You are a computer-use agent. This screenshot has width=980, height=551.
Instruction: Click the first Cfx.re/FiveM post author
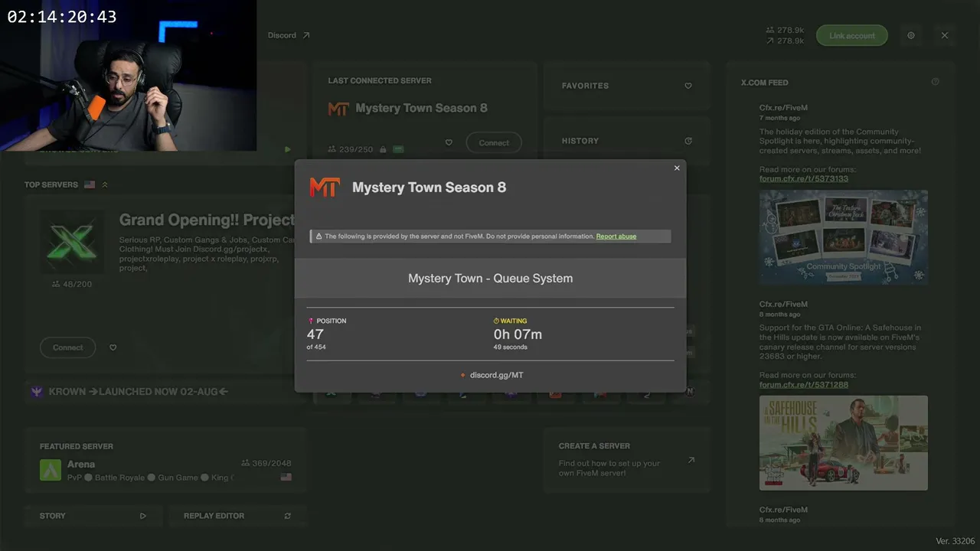pyautogui.click(x=783, y=108)
